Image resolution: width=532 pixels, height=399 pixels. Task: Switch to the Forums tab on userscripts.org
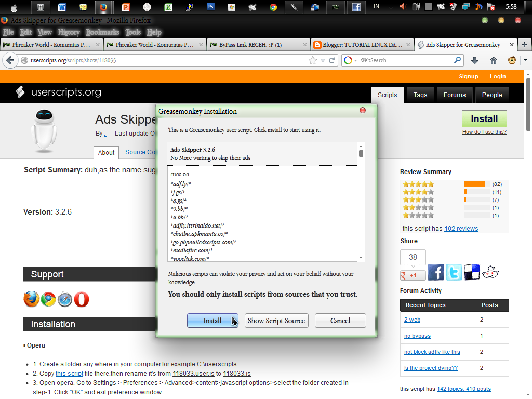coord(454,95)
